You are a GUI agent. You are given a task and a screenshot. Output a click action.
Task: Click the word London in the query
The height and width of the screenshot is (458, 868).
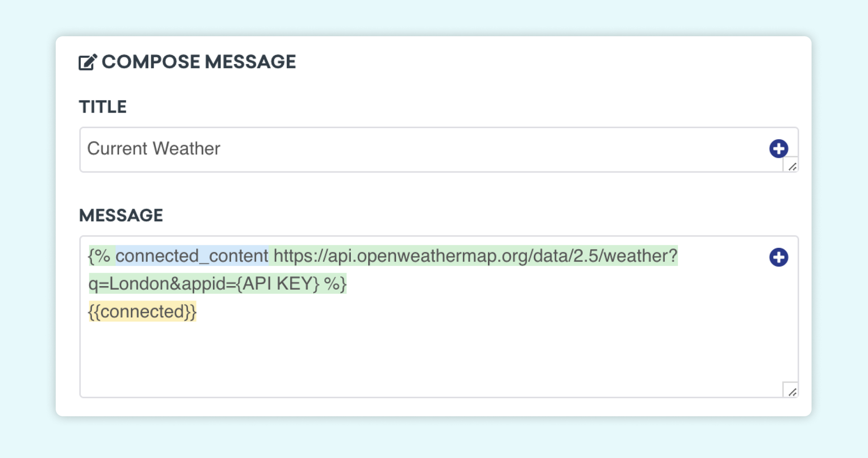(139, 284)
